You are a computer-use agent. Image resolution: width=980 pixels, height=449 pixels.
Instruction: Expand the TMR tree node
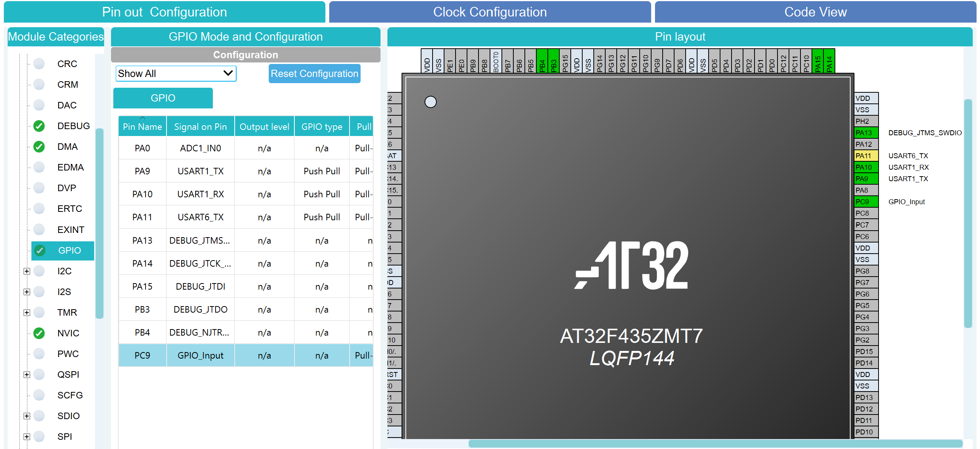[27, 313]
